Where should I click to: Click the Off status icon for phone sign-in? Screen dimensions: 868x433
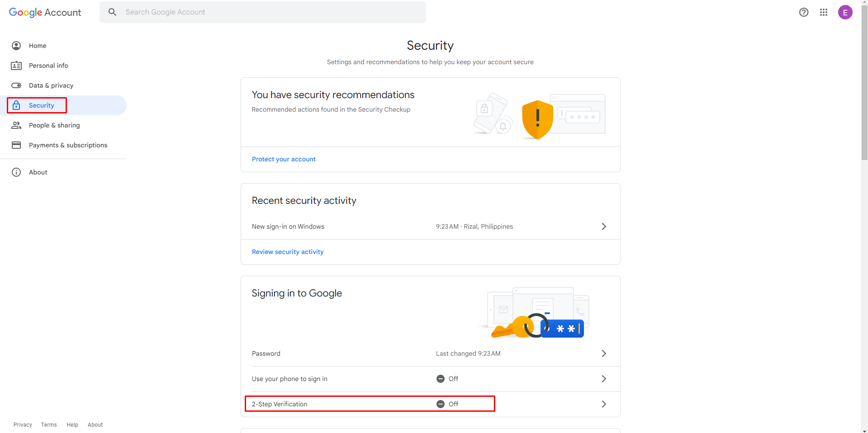(441, 379)
